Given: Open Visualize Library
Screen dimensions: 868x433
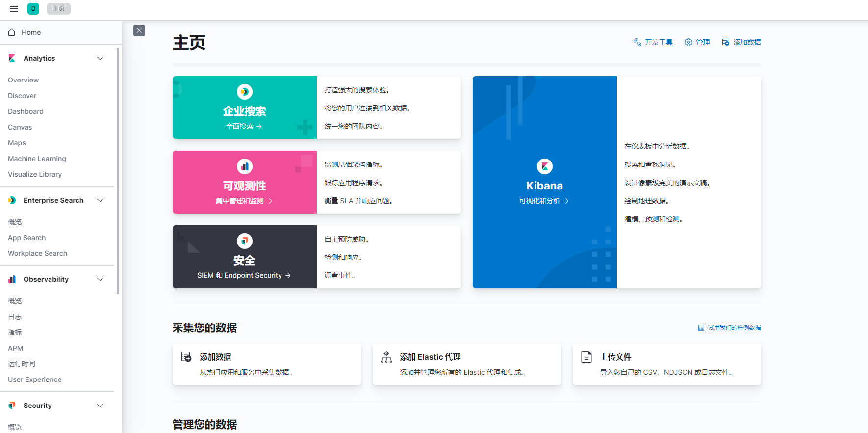Looking at the screenshot, I should (35, 174).
